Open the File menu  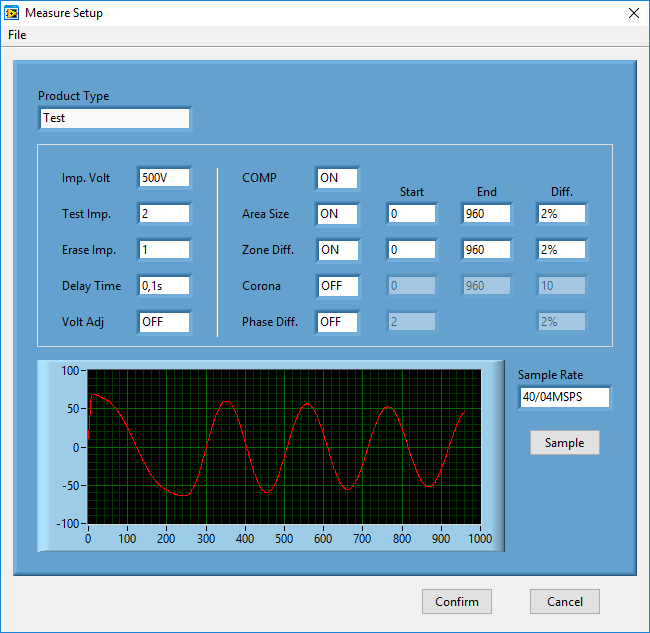(x=17, y=35)
